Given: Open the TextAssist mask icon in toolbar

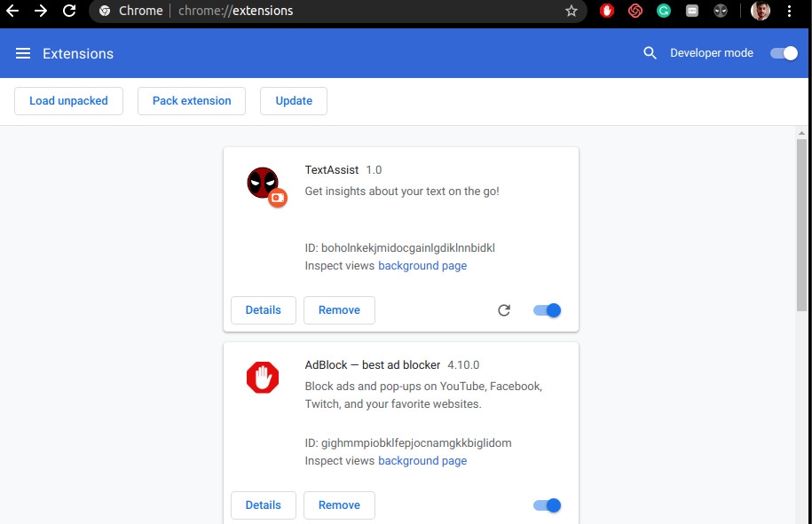Looking at the screenshot, I should (721, 11).
